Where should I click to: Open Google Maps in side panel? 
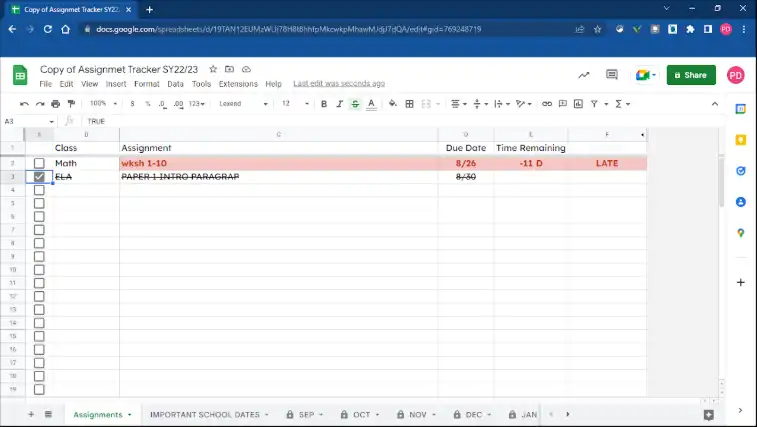[741, 233]
